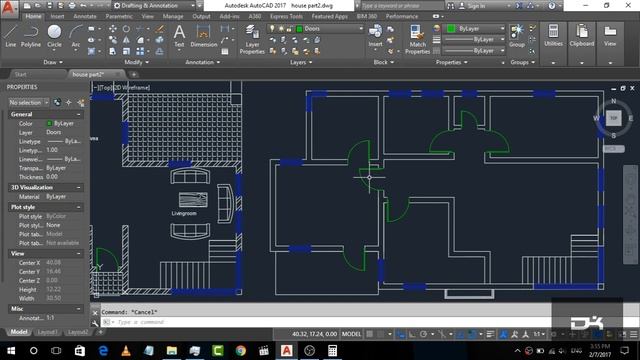The image size is (640, 360).
Task: Select the Dimension tool
Action: point(203,36)
